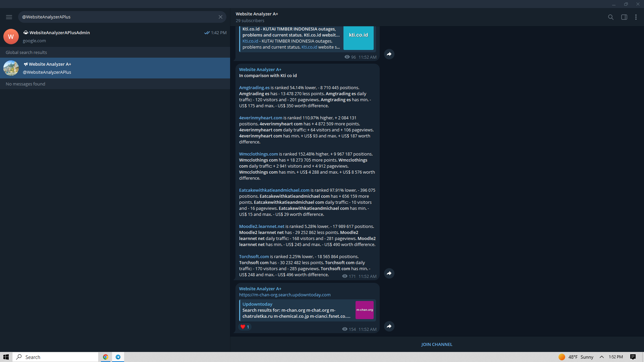The height and width of the screenshot is (362, 644).
Task: Click the Website Analyzer A+ channel avatar
Action: tap(11, 68)
